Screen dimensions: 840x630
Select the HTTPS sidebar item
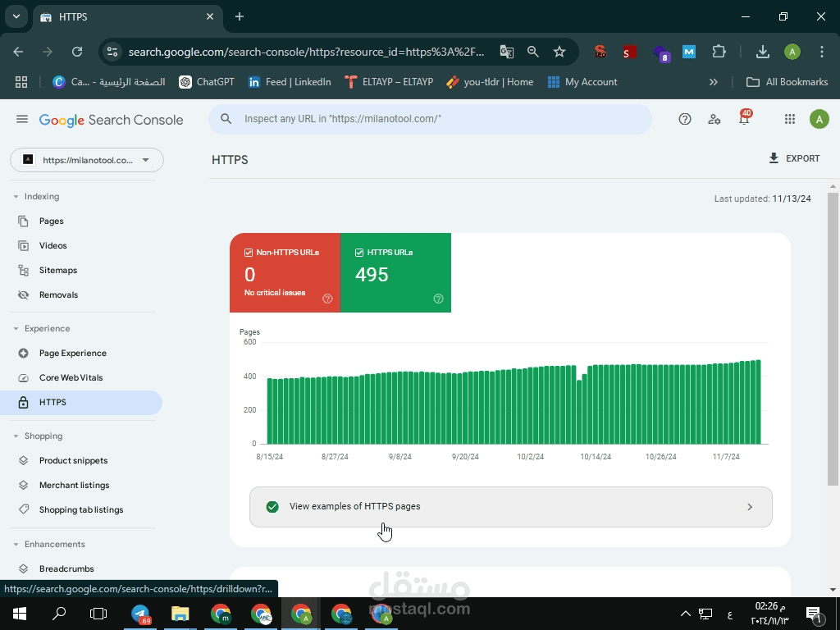pyautogui.click(x=80, y=402)
